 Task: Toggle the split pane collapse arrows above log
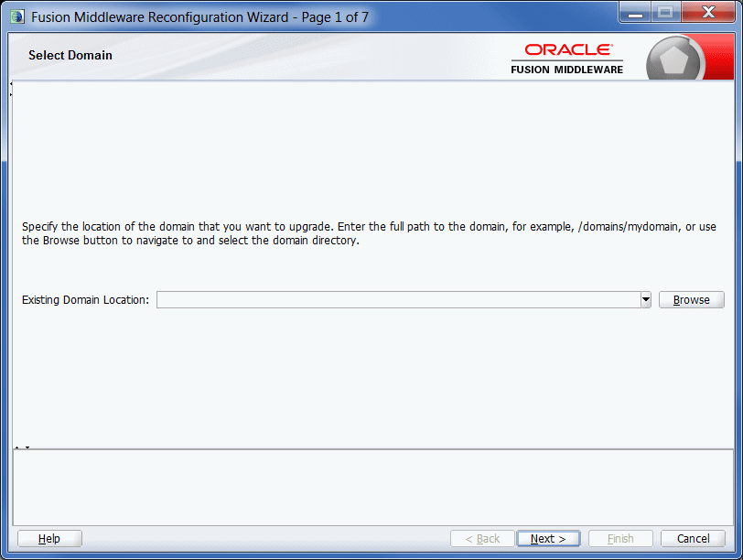[x=22, y=447]
